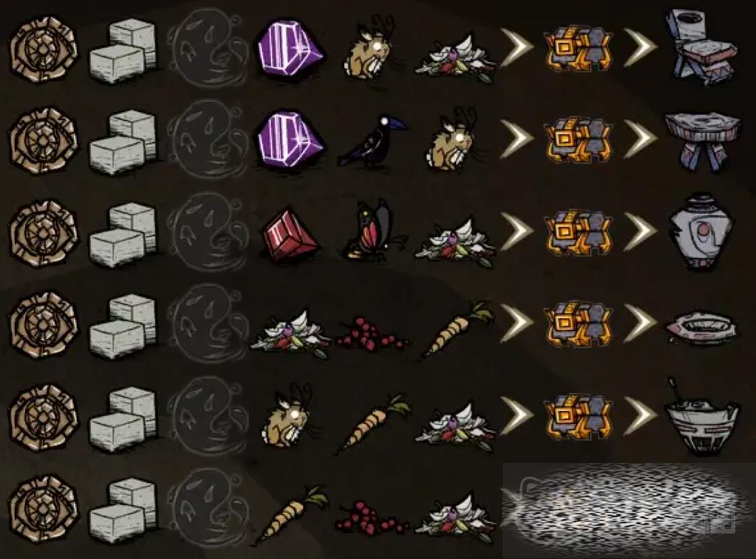Select the stone chair result icon
The image size is (756, 559).
pos(702,47)
